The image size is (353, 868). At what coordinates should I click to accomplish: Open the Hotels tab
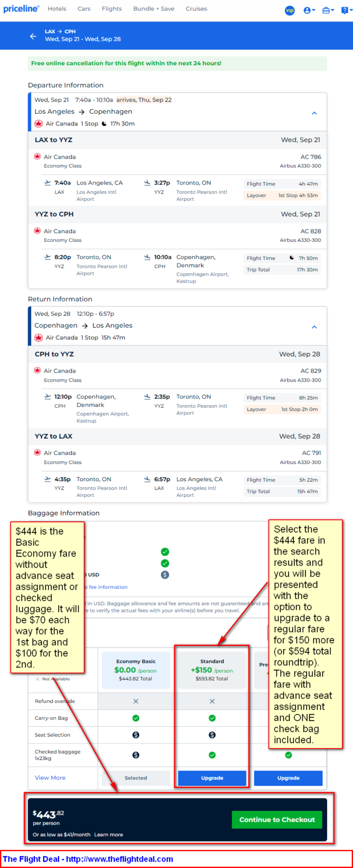click(x=57, y=9)
